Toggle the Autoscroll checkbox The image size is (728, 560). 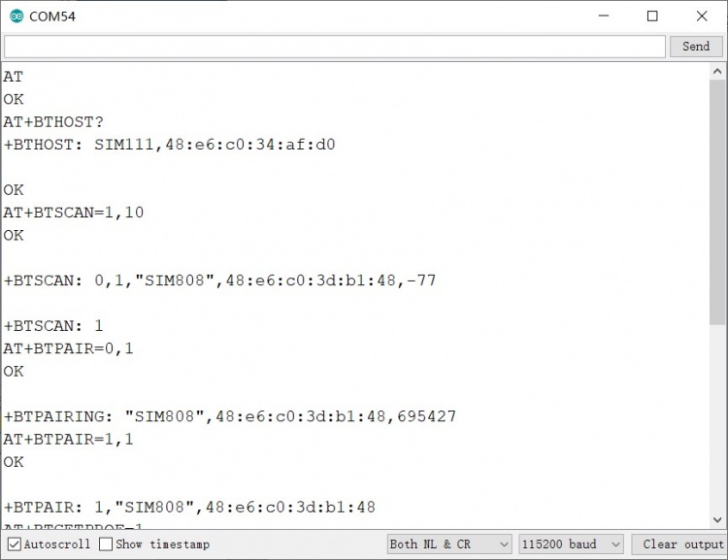tap(15, 544)
